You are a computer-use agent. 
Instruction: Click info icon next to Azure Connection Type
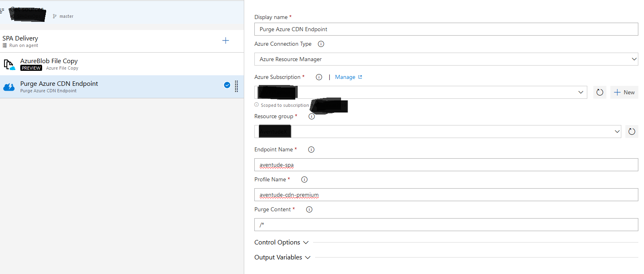321,44
